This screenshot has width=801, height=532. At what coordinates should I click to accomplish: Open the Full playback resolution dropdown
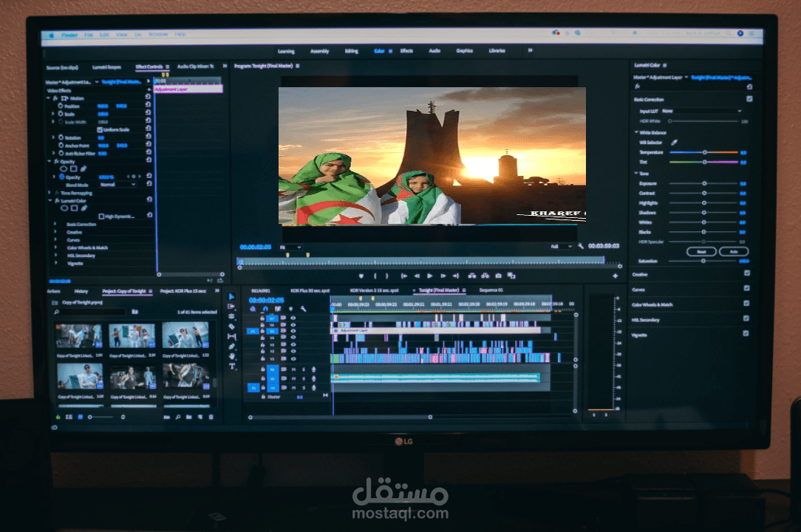pos(561,247)
